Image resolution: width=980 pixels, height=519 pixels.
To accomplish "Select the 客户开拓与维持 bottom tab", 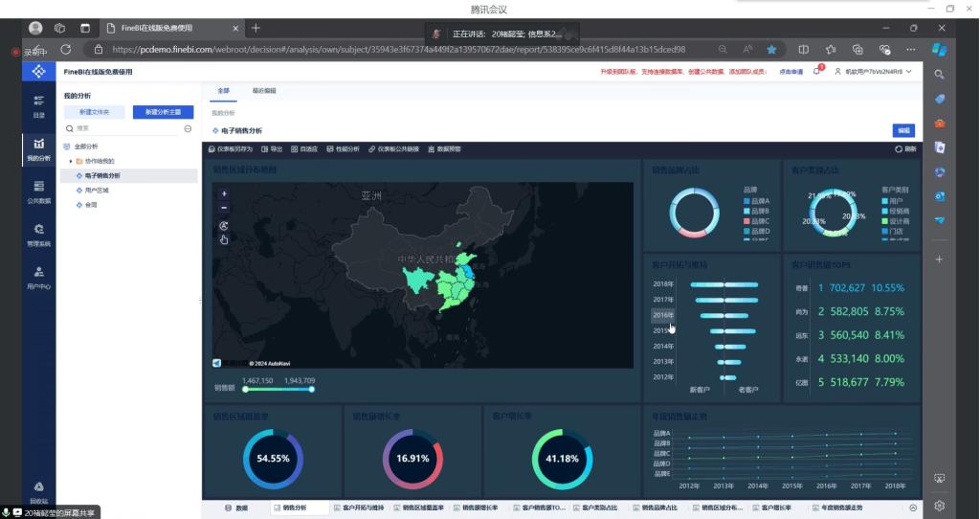I will 358,508.
